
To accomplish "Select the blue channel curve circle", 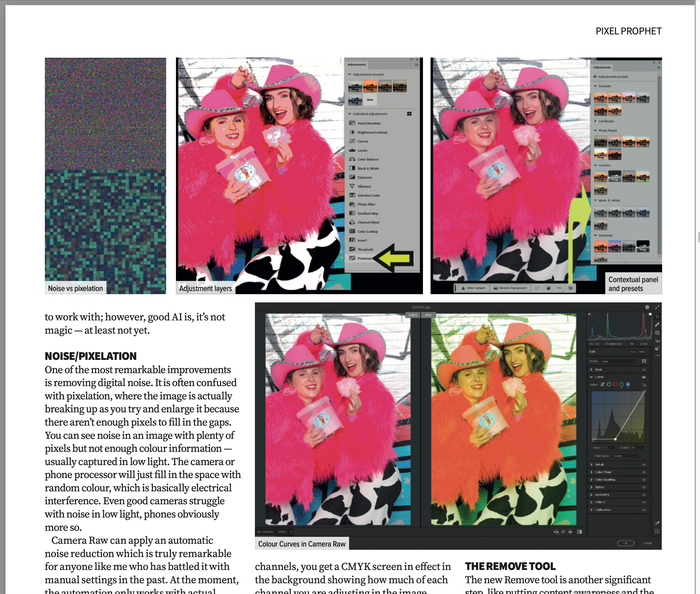I will click(x=628, y=385).
